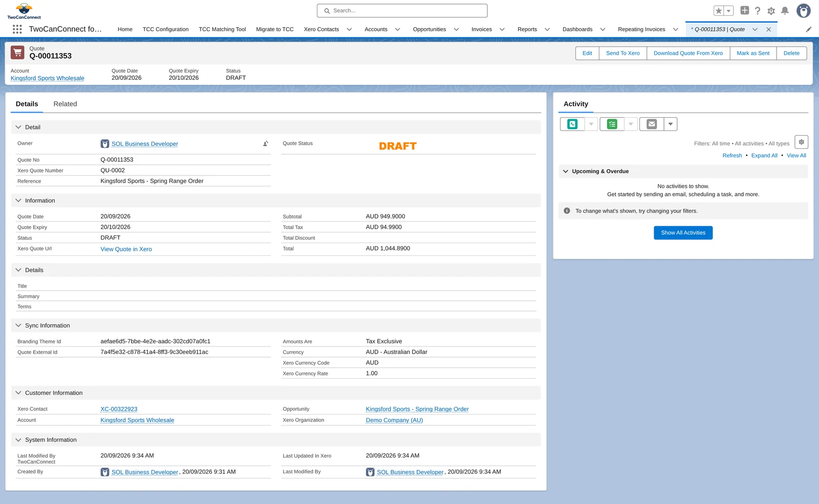
Task: Switch to the Related tab
Action: [x=65, y=104]
